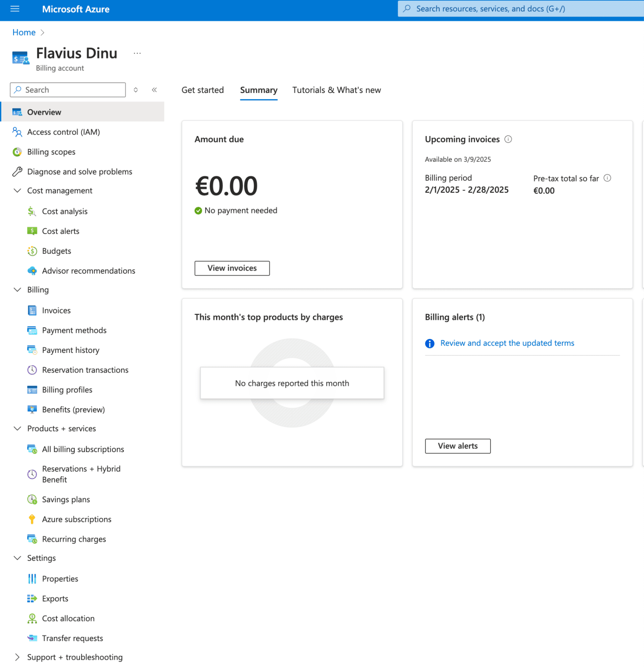This screenshot has width=644, height=668.
Task: Click the Payment methods card icon
Action: (32, 330)
